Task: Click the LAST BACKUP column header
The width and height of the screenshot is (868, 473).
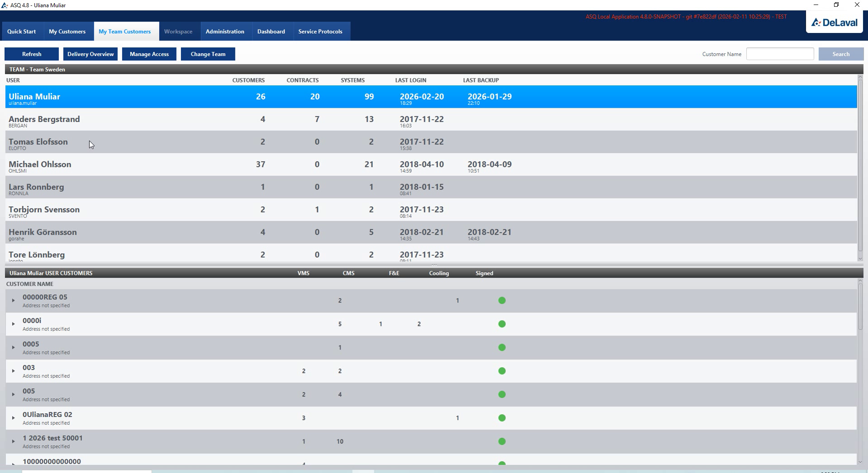Action: pyautogui.click(x=481, y=80)
